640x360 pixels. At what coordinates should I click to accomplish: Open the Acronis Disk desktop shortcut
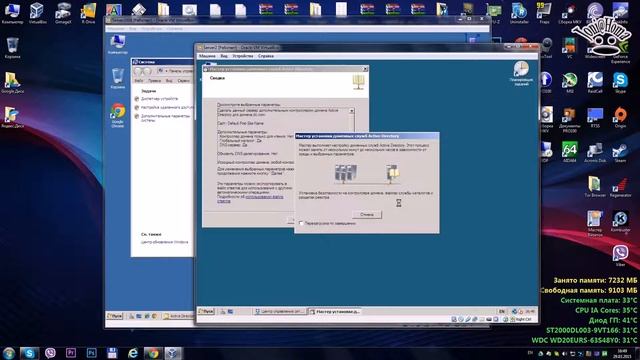pos(595,152)
